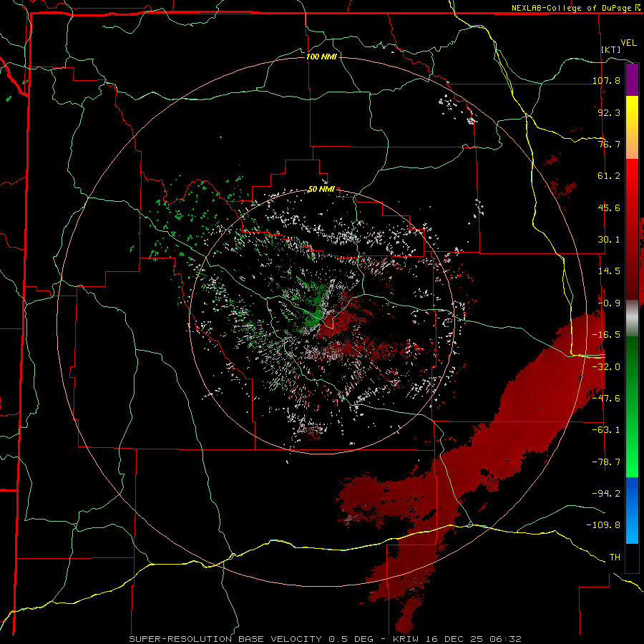Click the blue segment of velocity color bar

pyautogui.click(x=632, y=510)
